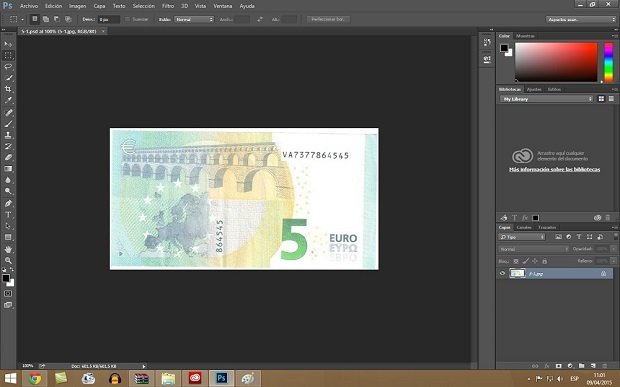Select the Eyedropper tool
Image resolution: width=620 pixels, height=387 pixels.
[x=8, y=100]
